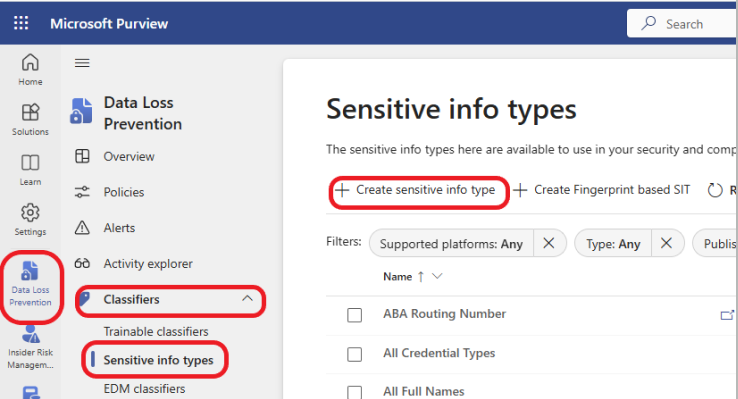
Task: Open Solutions in the left rail
Action: tap(30, 120)
